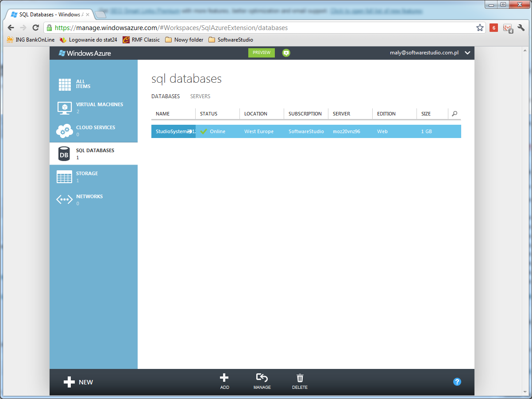Viewport: 532px width, 399px height.
Task: Click the red 6 extension badge
Action: pyautogui.click(x=493, y=28)
